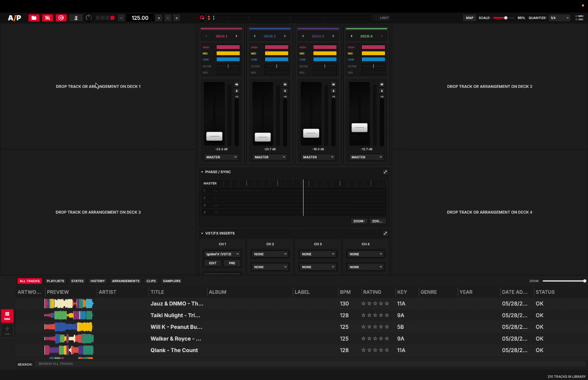Open Deck 2 MASTER output dropdown

click(x=270, y=157)
